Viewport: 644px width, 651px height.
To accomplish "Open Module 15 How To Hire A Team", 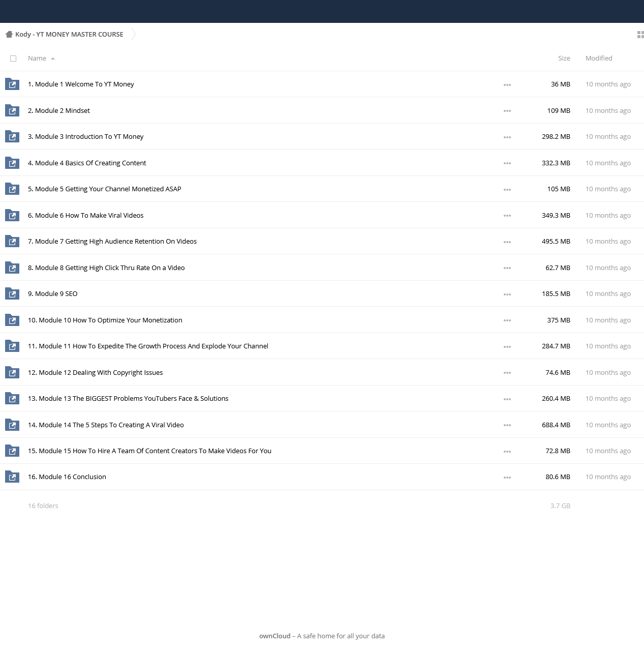I will click(x=149, y=451).
